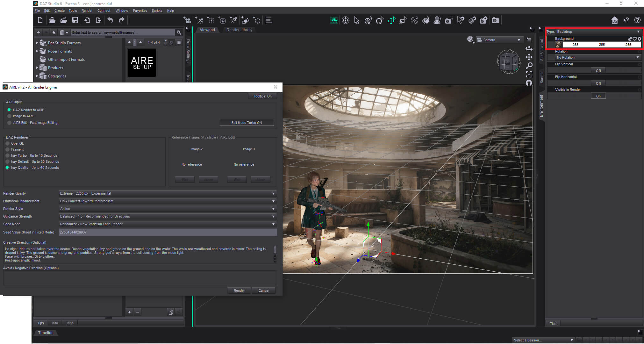Open the Guidance Strength dropdown
Image resolution: width=644 pixels, height=344 pixels.
click(168, 216)
